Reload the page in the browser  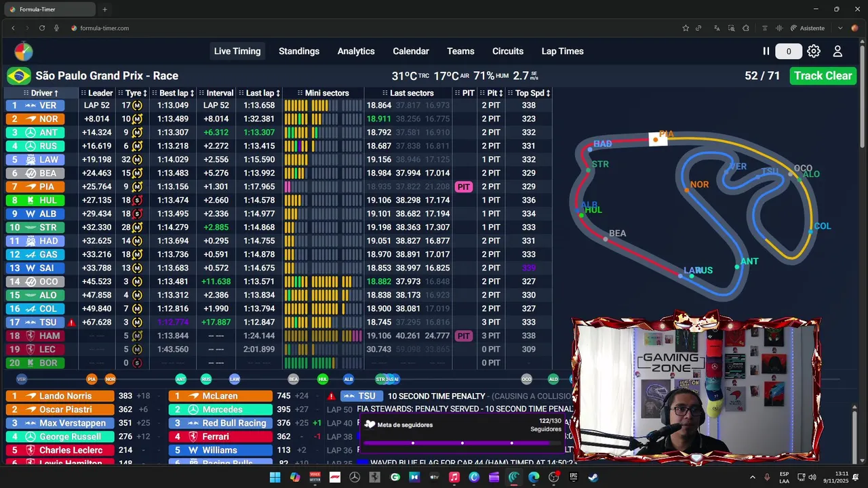pyautogui.click(x=42, y=28)
